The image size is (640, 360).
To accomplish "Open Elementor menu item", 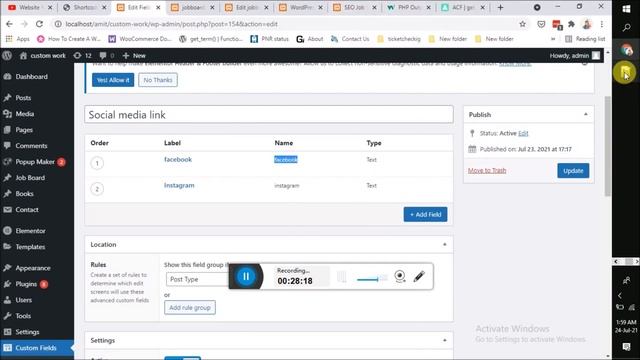I will 31,231.
